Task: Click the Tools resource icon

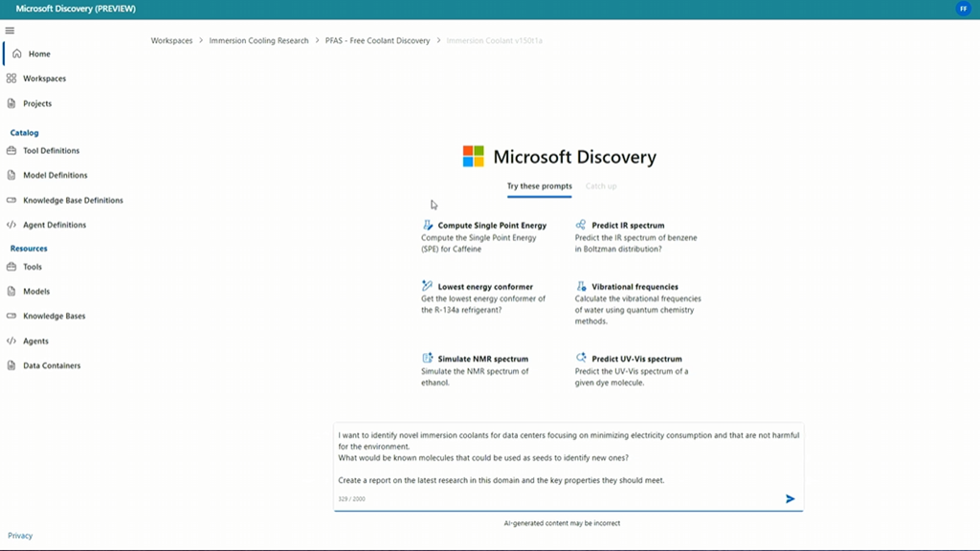Action: click(11, 267)
